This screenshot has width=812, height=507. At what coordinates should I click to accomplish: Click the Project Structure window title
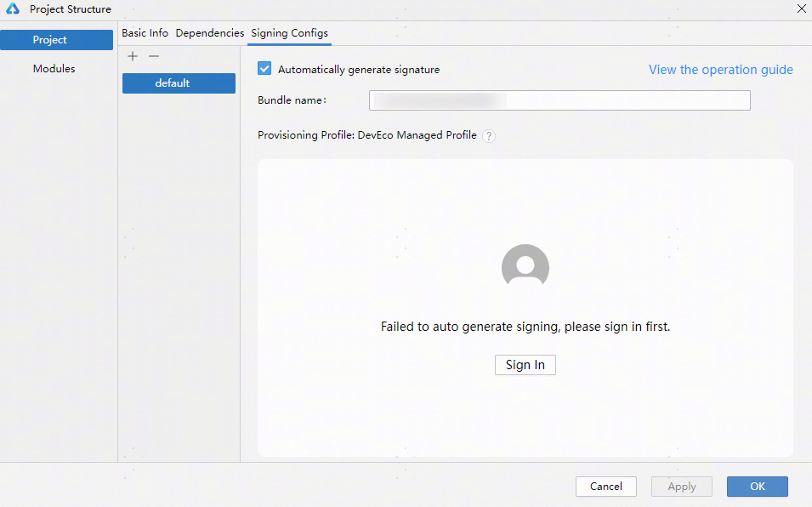coord(71,9)
